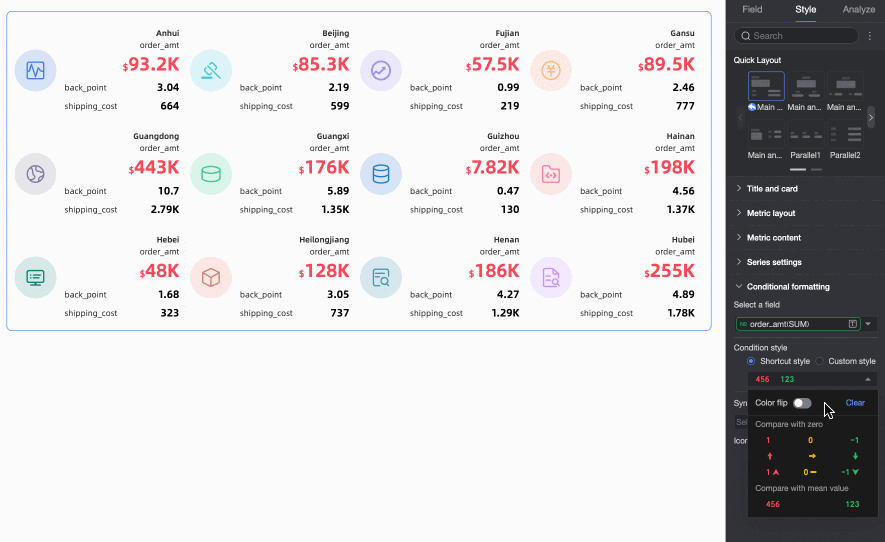Click the blue restore arrow under selected layout
Image resolution: width=885 pixels, height=542 pixels.
[752, 107]
